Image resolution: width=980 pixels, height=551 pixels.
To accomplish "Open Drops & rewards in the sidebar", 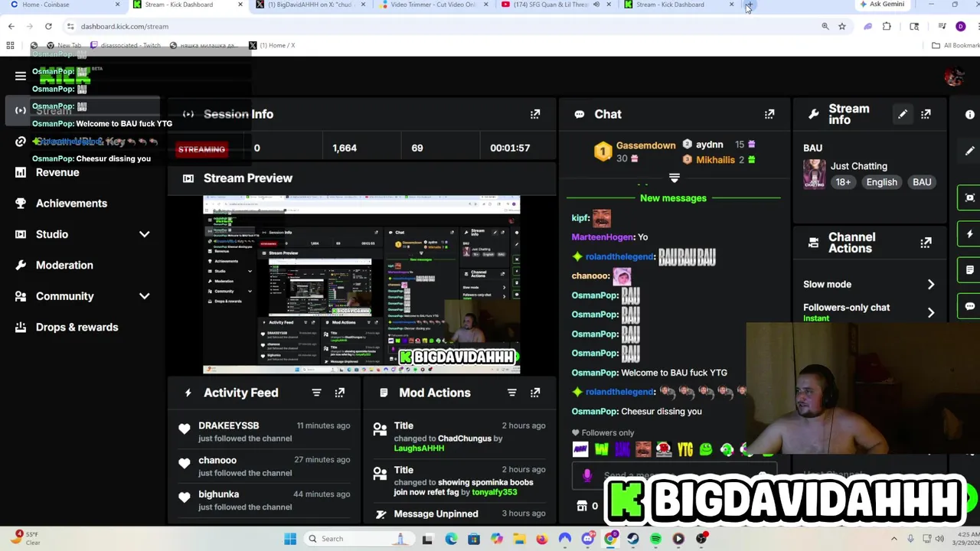I will [x=77, y=327].
